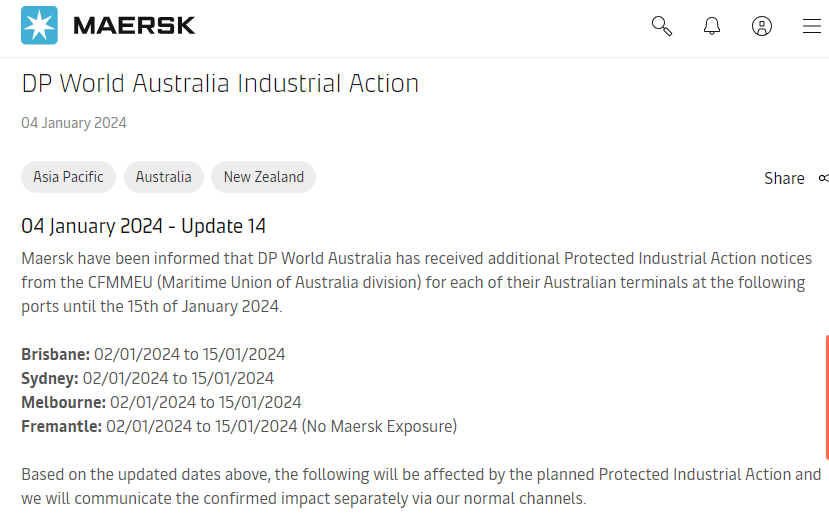Click the share icon beside Share
829x514 pixels.
pyautogui.click(x=824, y=178)
